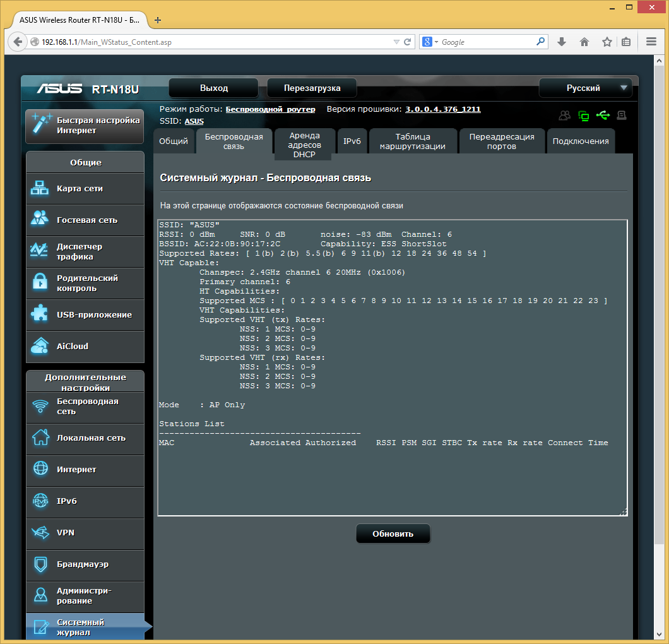Select the ASUS Wireless Router browser tab
The width and height of the screenshot is (669, 644).
(x=80, y=20)
